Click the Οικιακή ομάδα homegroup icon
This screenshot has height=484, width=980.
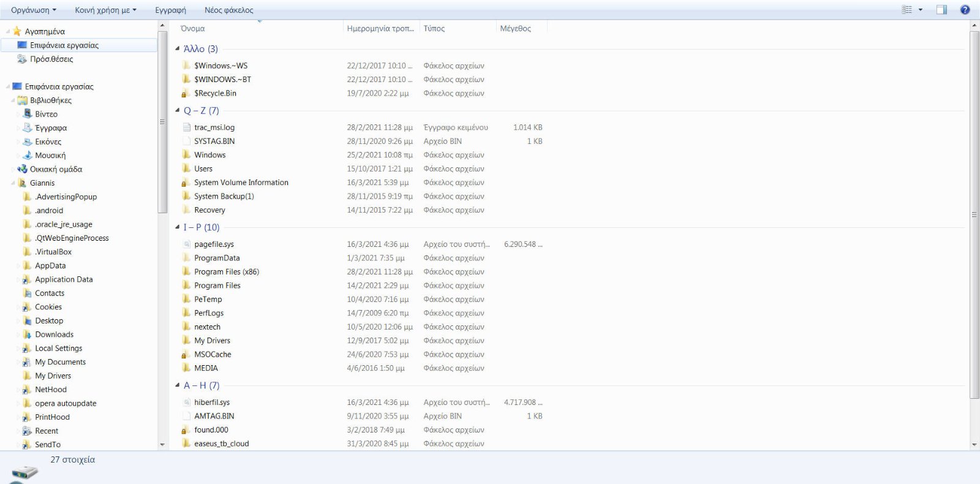(23, 169)
